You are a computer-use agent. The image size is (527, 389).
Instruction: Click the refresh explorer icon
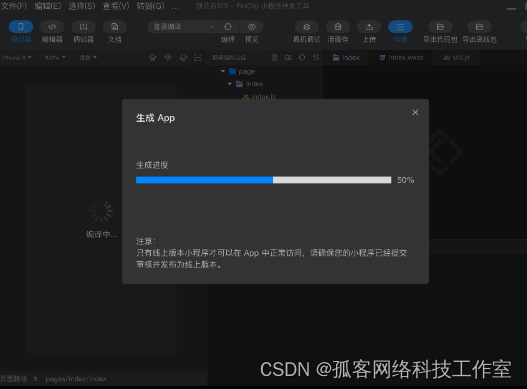pos(302,57)
